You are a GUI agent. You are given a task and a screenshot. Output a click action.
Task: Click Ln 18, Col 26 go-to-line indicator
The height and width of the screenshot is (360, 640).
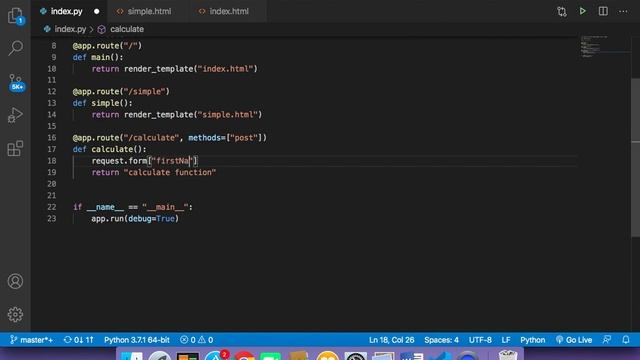pyautogui.click(x=391, y=340)
